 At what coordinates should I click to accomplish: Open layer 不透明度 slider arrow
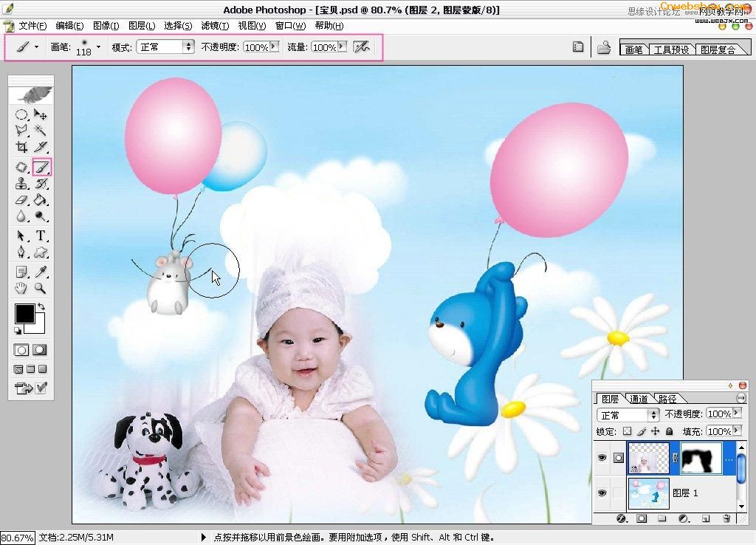[737, 413]
